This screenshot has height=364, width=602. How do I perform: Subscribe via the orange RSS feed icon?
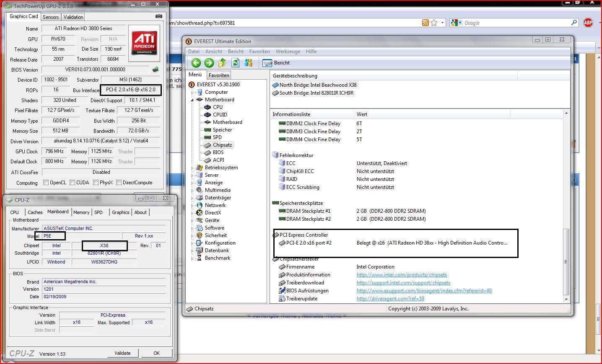pyautogui.click(x=425, y=23)
